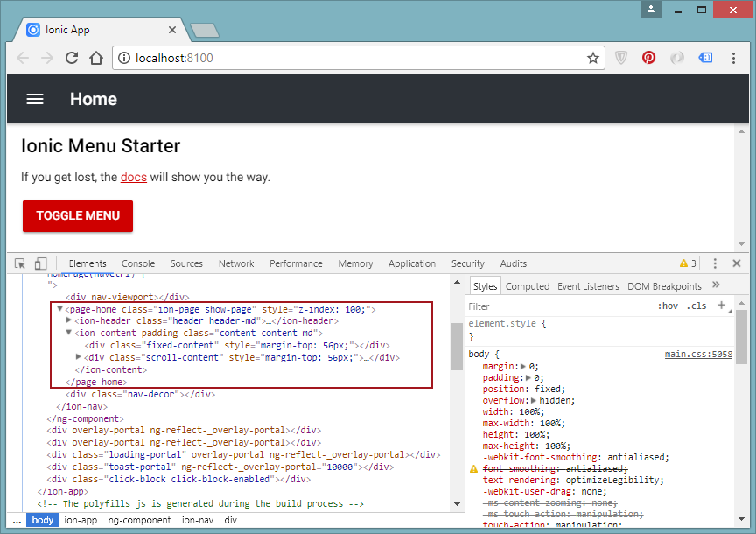756x534 pixels.
Task: Open the DevTools customize three-dot menu
Action: pos(715,263)
